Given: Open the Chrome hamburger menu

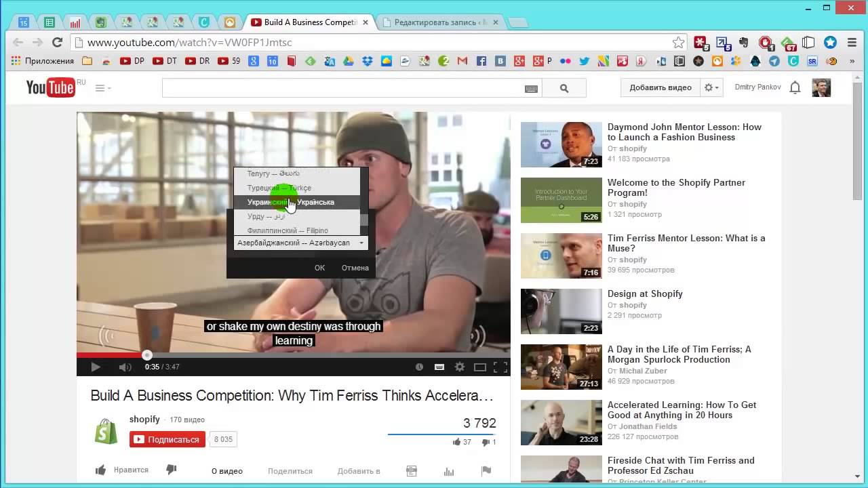Looking at the screenshot, I should pyautogui.click(x=852, y=43).
